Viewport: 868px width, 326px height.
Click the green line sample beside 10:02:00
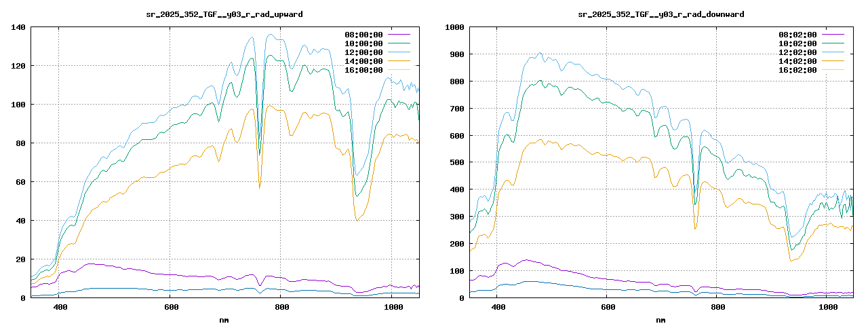click(833, 43)
